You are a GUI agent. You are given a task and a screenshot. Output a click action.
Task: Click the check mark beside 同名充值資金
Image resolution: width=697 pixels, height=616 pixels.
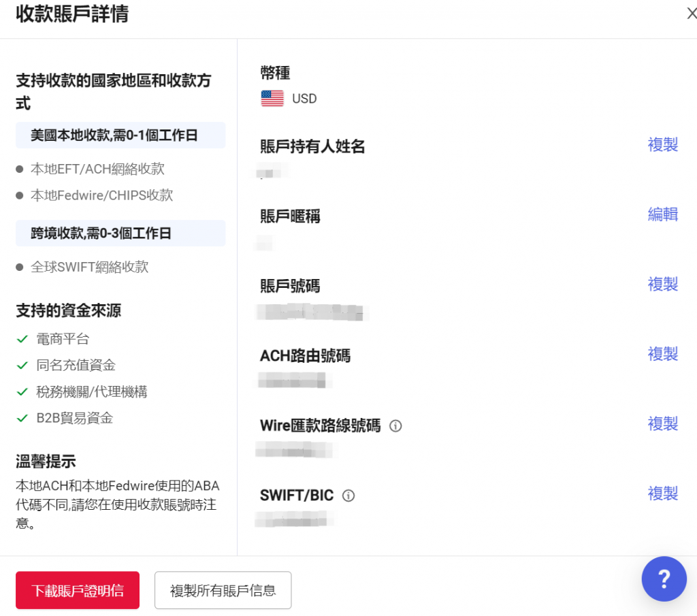(22, 366)
